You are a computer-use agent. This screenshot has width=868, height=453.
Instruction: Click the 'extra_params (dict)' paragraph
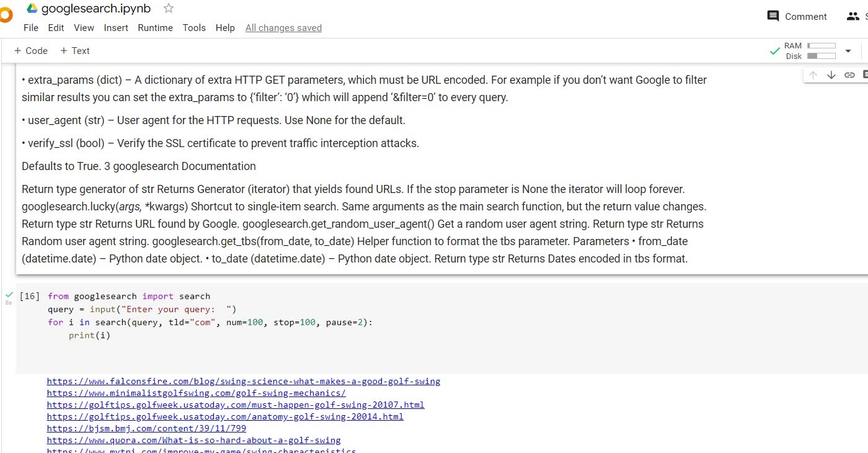tap(365, 89)
